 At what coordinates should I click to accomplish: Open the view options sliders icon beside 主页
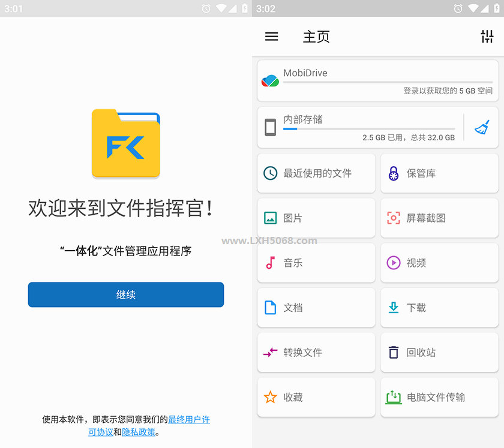click(487, 37)
